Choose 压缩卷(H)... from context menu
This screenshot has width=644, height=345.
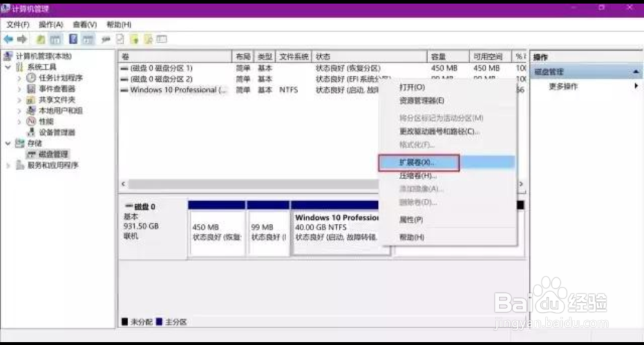(x=446, y=175)
